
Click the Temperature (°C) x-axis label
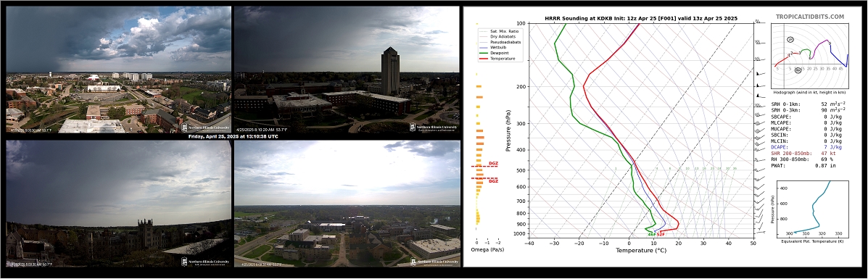[x=641, y=251]
